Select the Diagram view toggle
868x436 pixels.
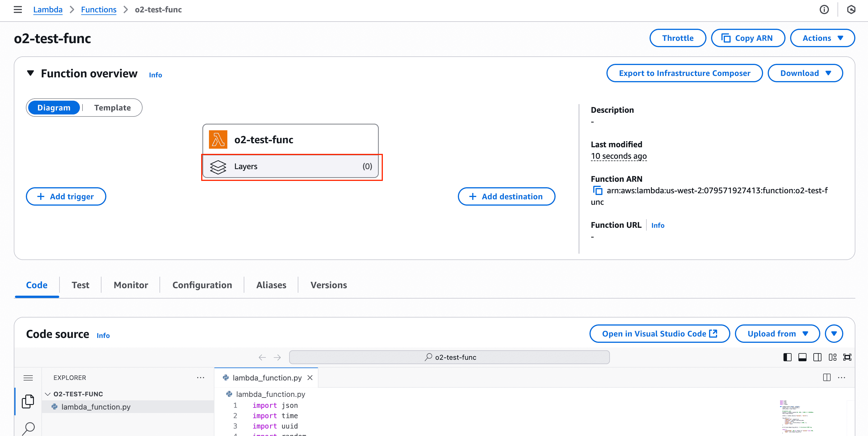54,108
